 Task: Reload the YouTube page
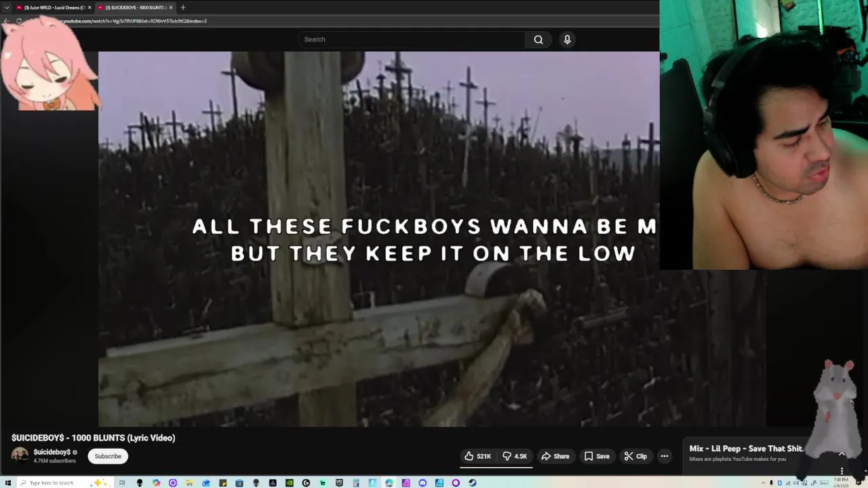click(19, 21)
